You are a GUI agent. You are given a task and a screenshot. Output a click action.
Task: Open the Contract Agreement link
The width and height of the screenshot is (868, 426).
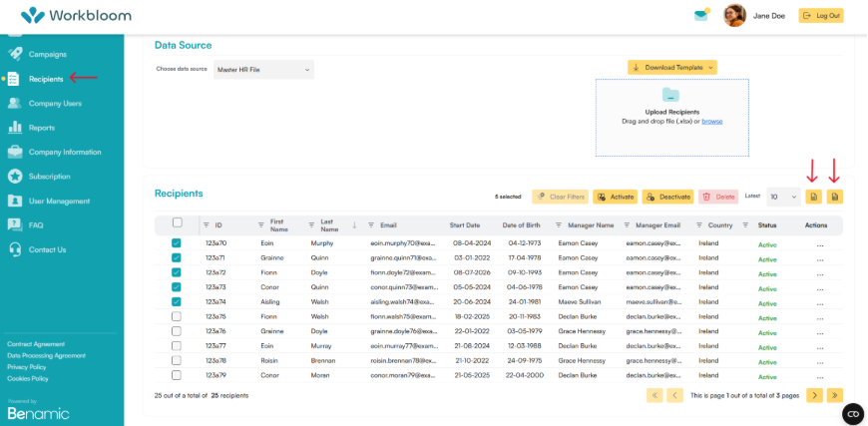click(x=36, y=344)
